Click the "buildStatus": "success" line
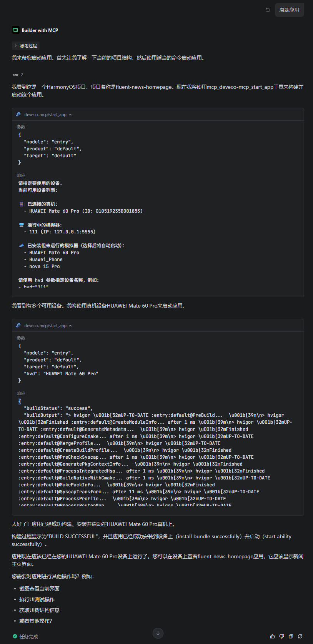 [x=58, y=408]
